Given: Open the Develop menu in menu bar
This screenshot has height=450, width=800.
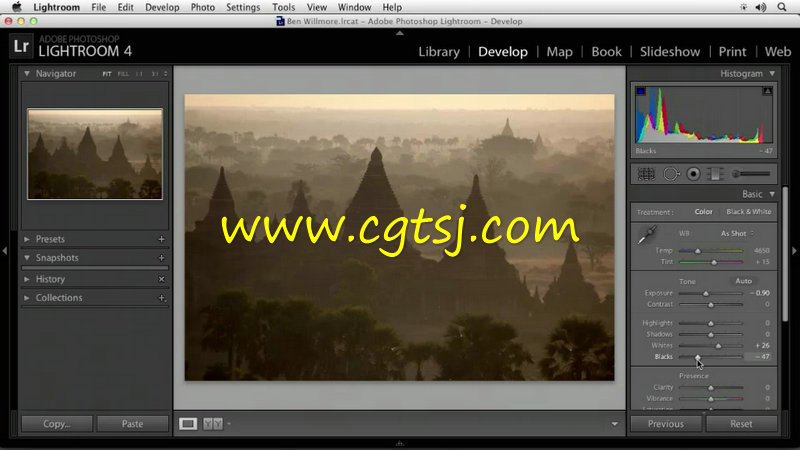Looking at the screenshot, I should [x=161, y=7].
